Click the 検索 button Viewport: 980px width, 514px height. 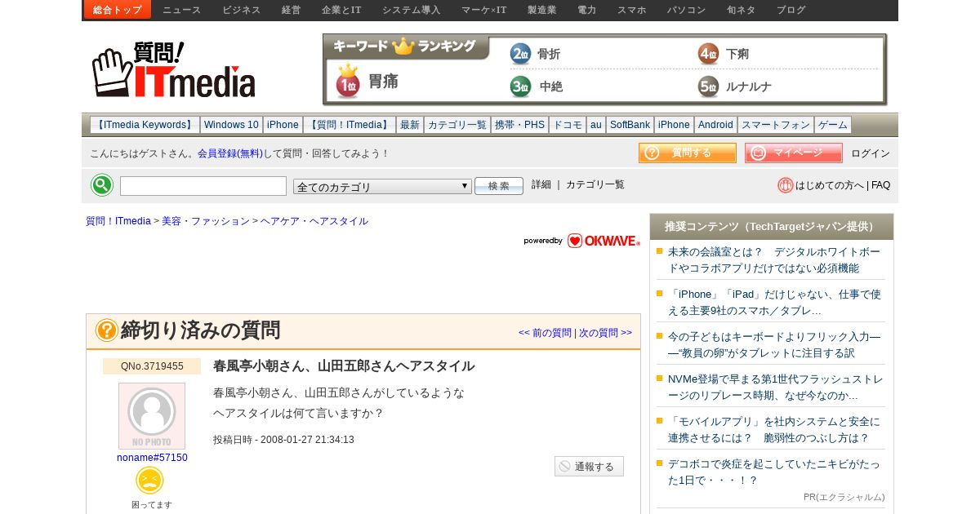[499, 186]
